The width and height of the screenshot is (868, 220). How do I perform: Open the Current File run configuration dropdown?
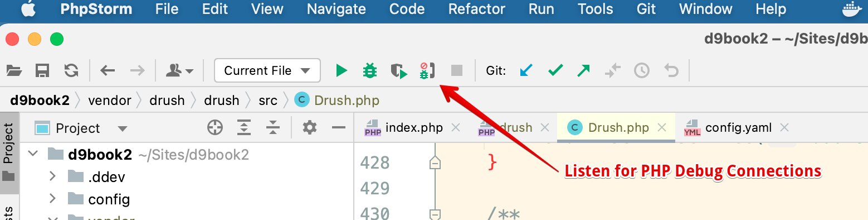267,70
